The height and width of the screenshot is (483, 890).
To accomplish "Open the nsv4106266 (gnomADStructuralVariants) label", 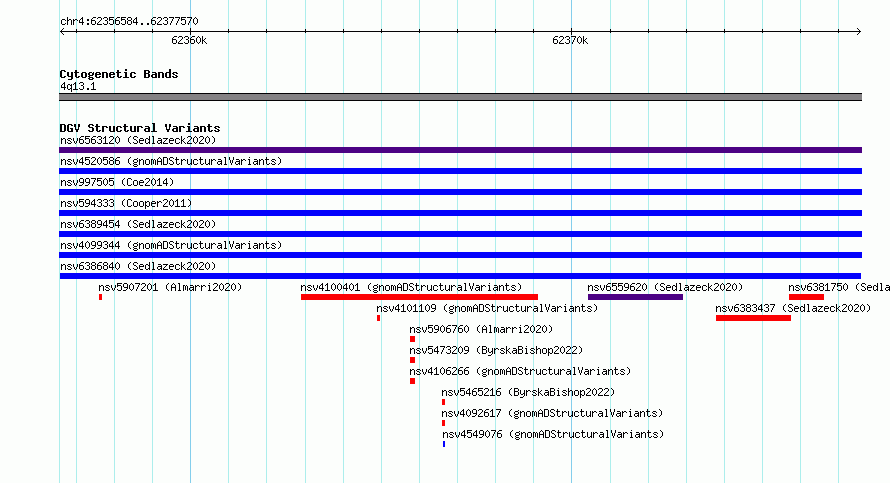I will click(x=520, y=371).
